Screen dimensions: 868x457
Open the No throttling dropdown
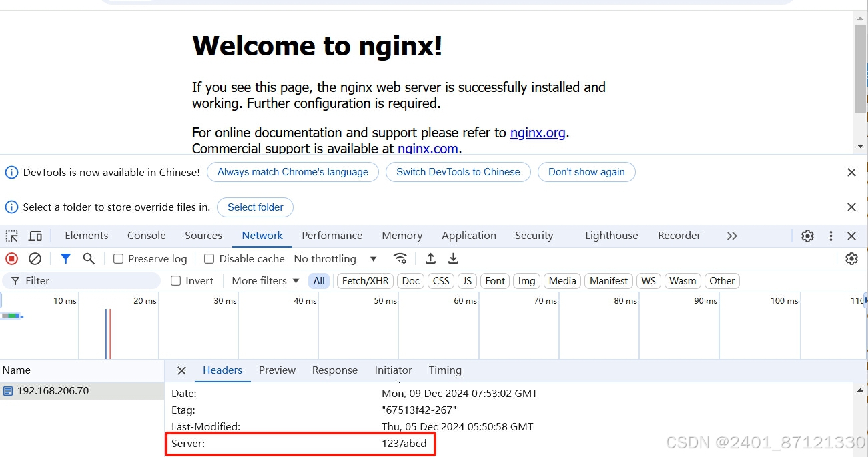click(336, 259)
